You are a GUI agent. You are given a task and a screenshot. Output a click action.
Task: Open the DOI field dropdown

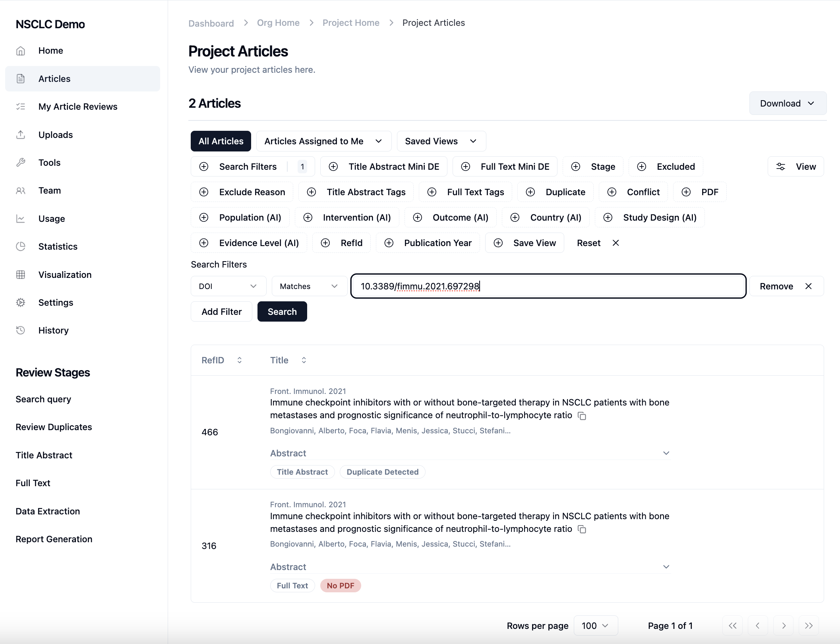tap(228, 286)
